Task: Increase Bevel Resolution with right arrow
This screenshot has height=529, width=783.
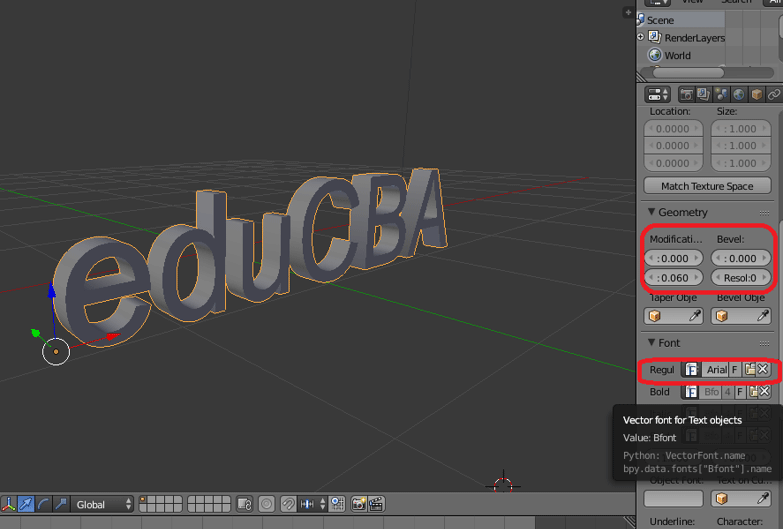Action: tap(764, 277)
